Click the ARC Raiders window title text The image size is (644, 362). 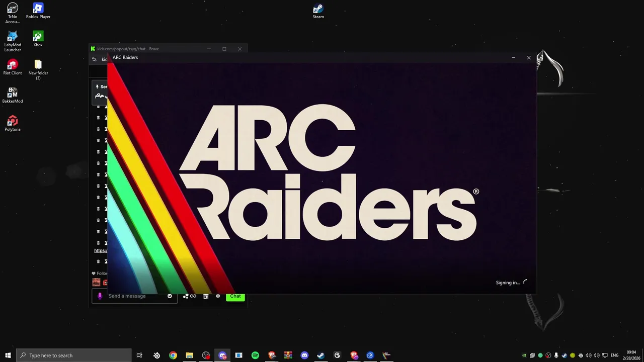[x=125, y=57]
